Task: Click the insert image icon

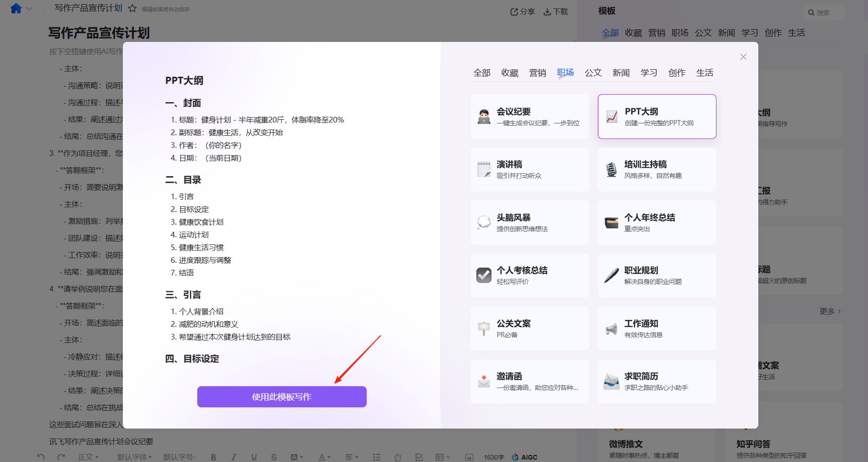Action: coord(469,457)
